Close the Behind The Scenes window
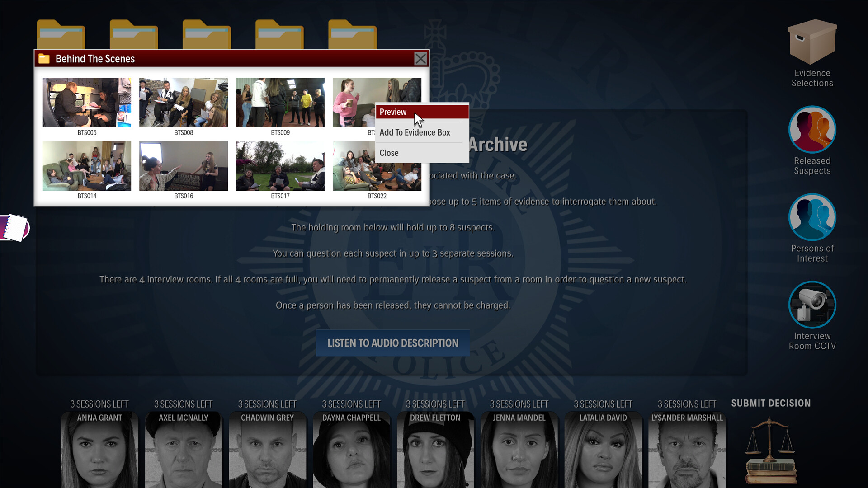 tap(420, 59)
